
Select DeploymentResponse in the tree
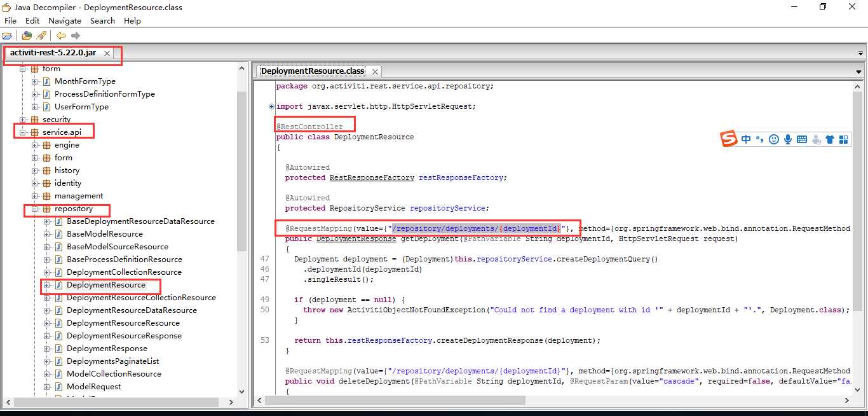click(107, 349)
